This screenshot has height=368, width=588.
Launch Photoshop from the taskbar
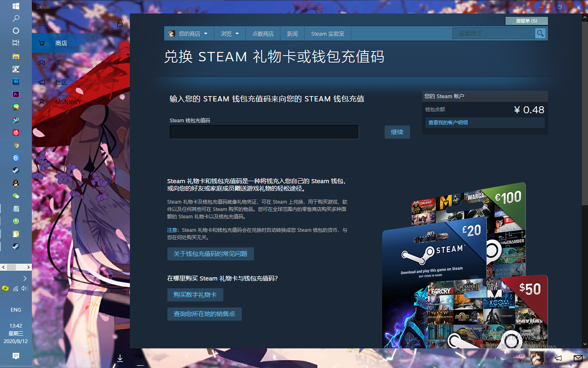(x=16, y=82)
